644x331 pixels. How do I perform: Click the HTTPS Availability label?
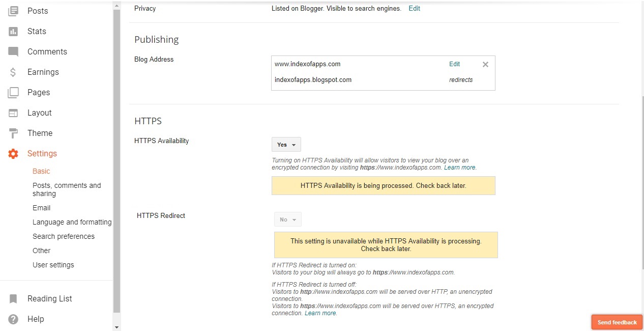point(162,141)
